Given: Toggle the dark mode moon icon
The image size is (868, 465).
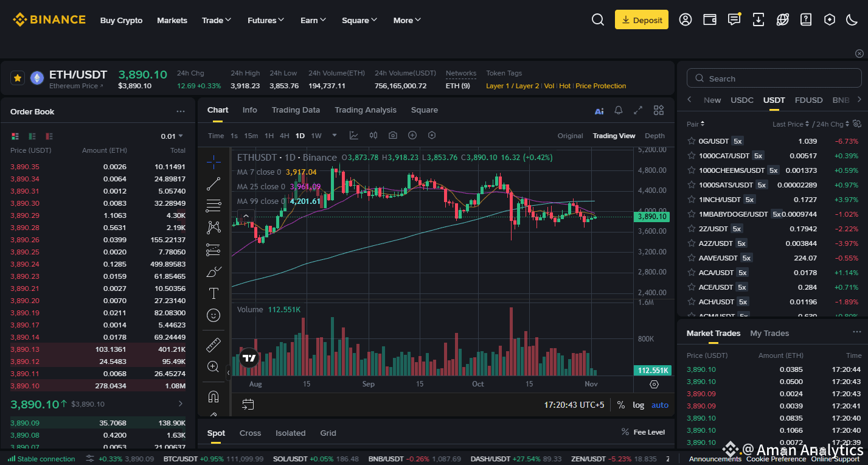Looking at the screenshot, I should pyautogui.click(x=852, y=19).
